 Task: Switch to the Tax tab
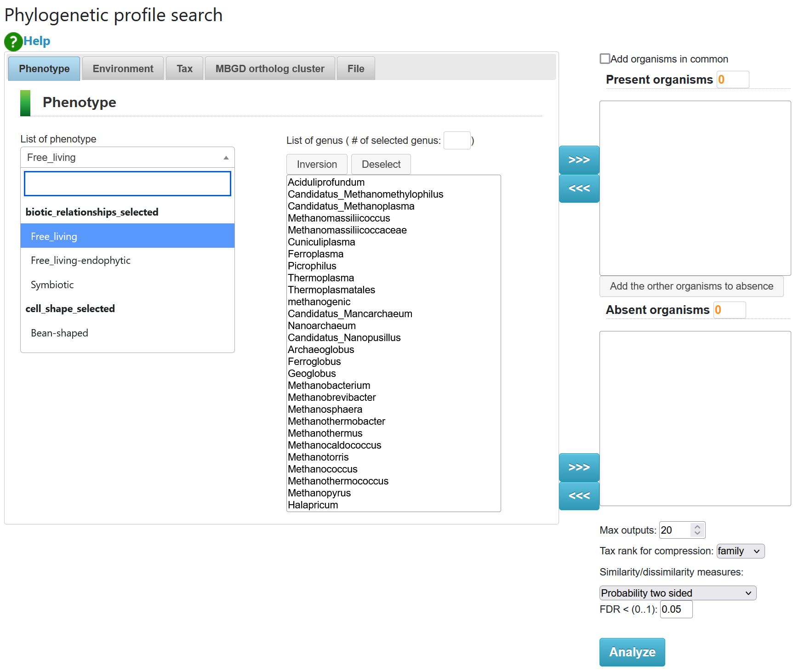point(184,69)
